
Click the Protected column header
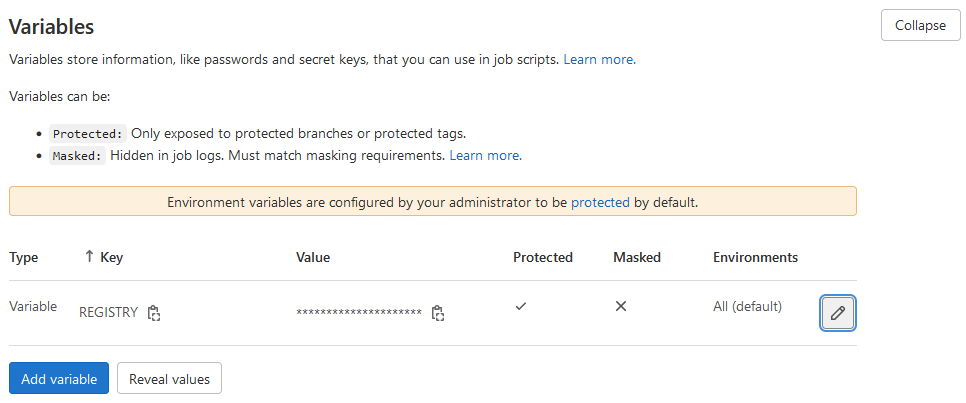pyautogui.click(x=542, y=257)
